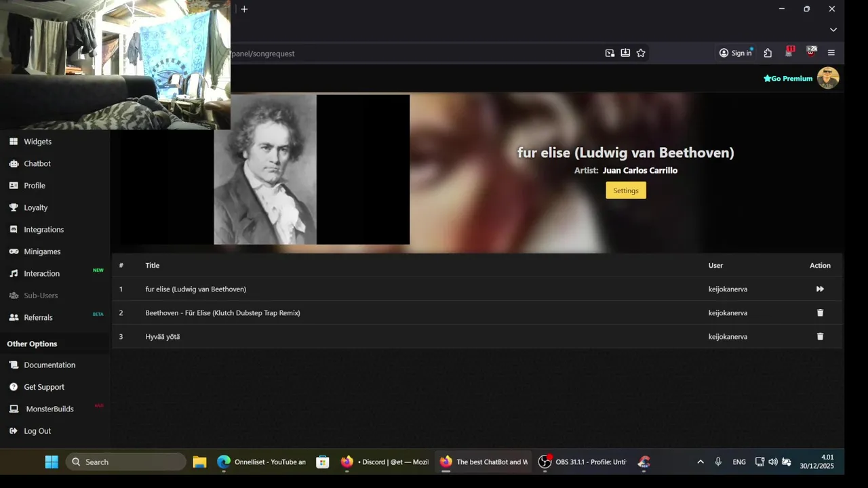Click the fur elise (Ludwig van Beethoven) row title
Viewport: 868px width, 488px height.
coord(196,289)
